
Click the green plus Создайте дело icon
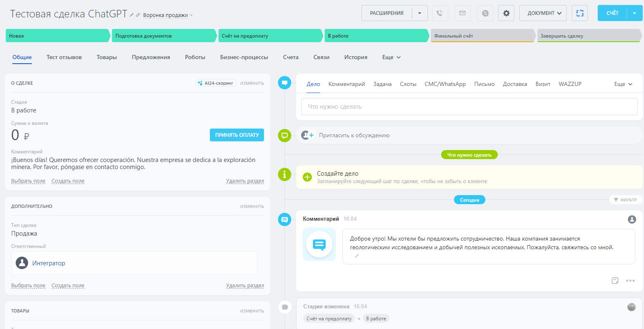click(x=307, y=177)
